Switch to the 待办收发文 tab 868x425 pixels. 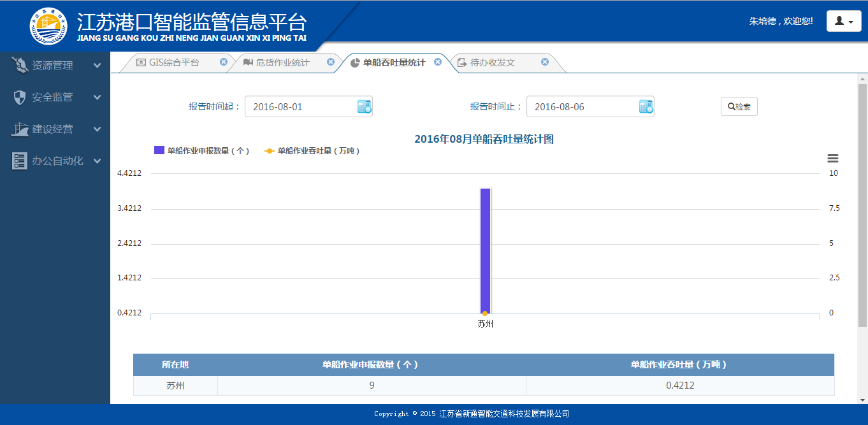click(493, 63)
